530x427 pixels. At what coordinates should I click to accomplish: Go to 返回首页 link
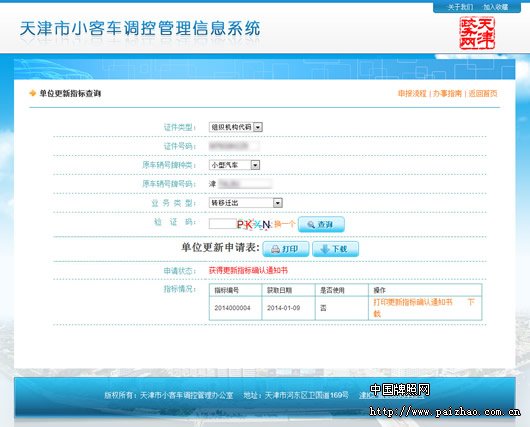point(483,94)
